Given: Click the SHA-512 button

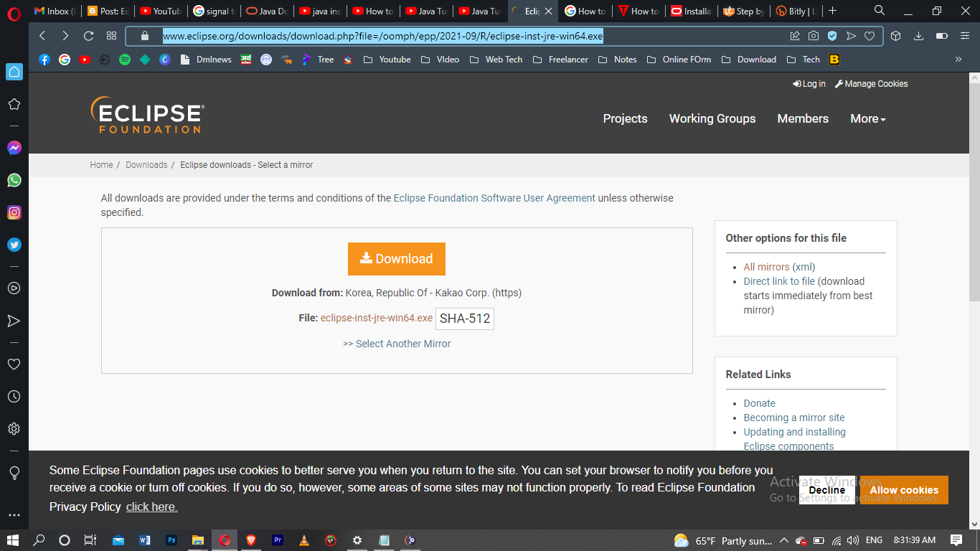Looking at the screenshot, I should tap(465, 319).
